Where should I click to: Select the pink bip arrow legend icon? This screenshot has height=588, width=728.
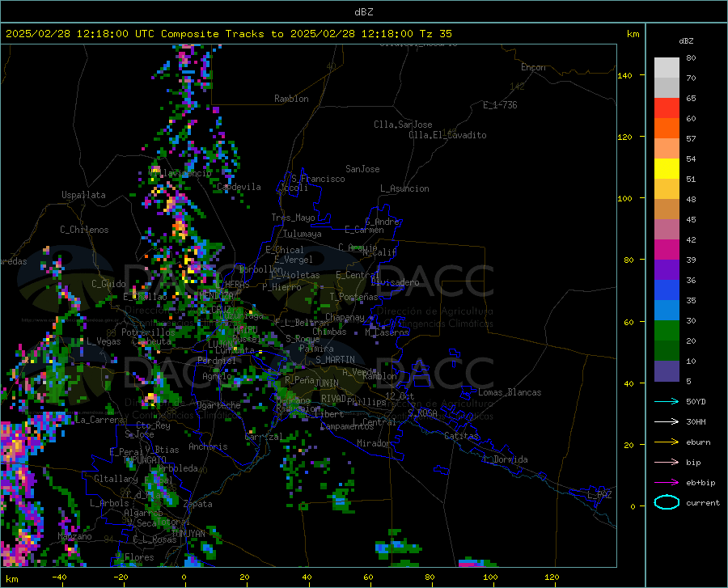(667, 463)
